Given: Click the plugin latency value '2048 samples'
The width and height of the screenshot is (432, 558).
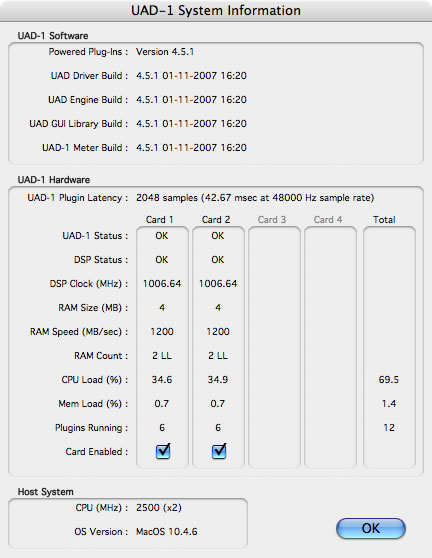Looking at the screenshot, I should pos(167,198).
